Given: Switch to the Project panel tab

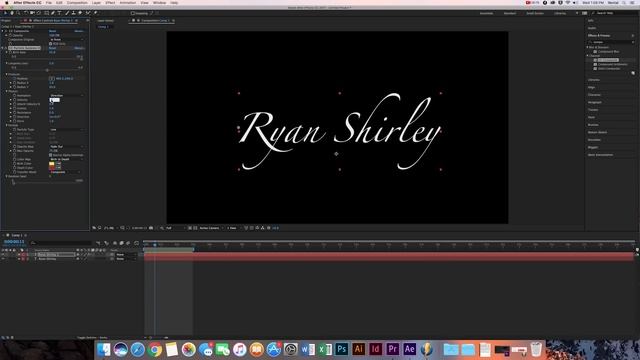Looking at the screenshot, I should click(x=7, y=20).
